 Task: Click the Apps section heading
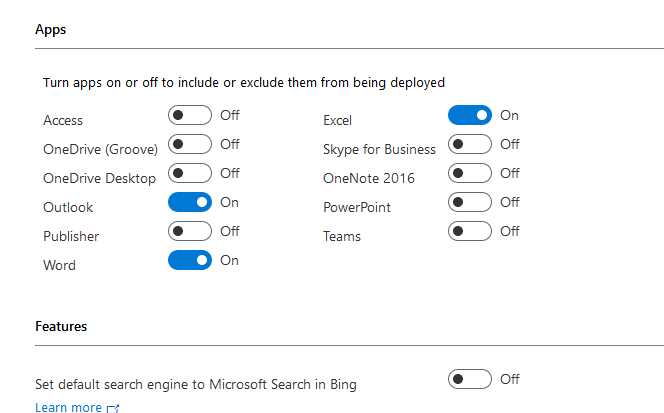(50, 30)
